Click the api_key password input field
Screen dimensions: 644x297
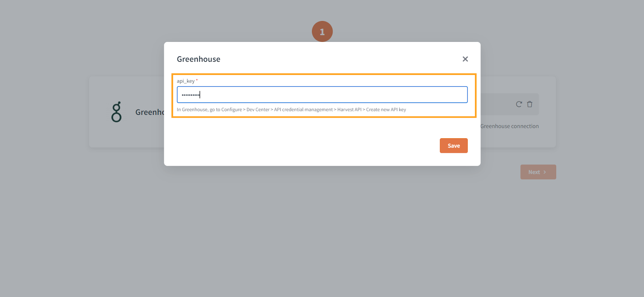(322, 95)
